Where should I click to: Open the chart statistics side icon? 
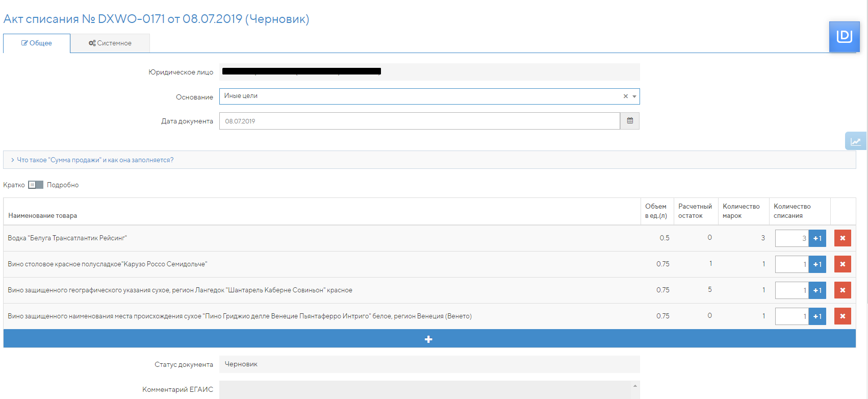pyautogui.click(x=855, y=141)
